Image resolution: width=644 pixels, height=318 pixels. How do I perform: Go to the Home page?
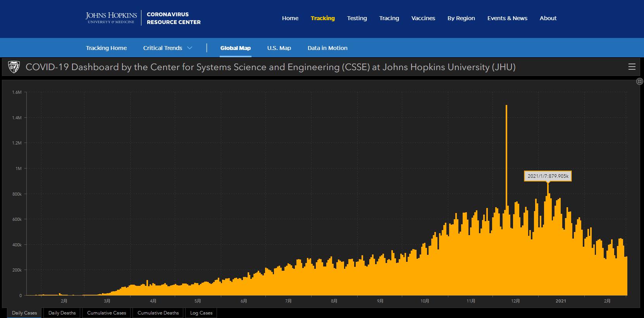[290, 18]
